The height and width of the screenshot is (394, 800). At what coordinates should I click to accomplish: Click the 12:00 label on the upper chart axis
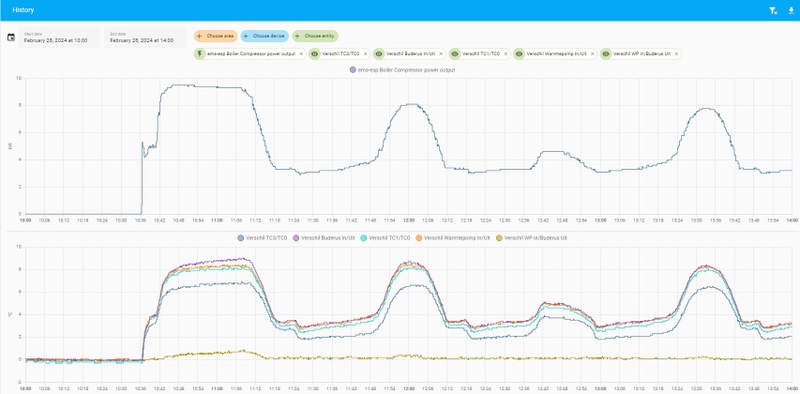[x=409, y=220]
